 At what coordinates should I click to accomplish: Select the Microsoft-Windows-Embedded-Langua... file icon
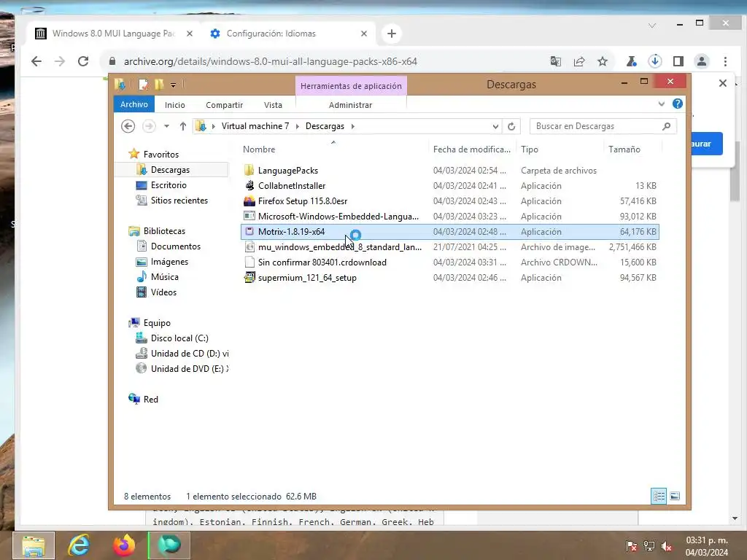pyautogui.click(x=249, y=216)
